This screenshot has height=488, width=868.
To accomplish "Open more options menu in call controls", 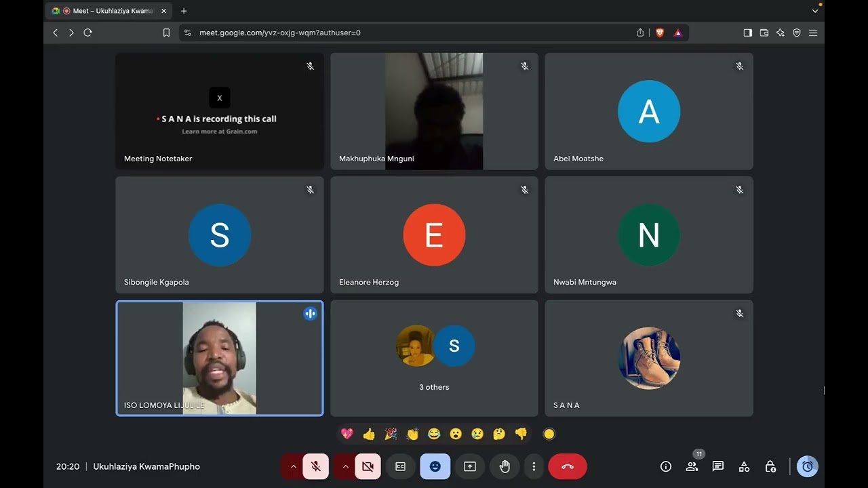I will [534, 466].
